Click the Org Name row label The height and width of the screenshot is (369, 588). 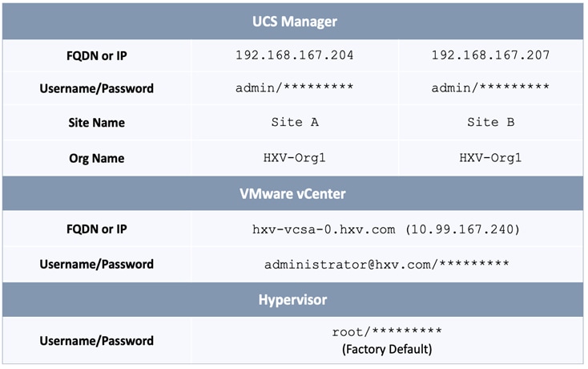click(96, 158)
